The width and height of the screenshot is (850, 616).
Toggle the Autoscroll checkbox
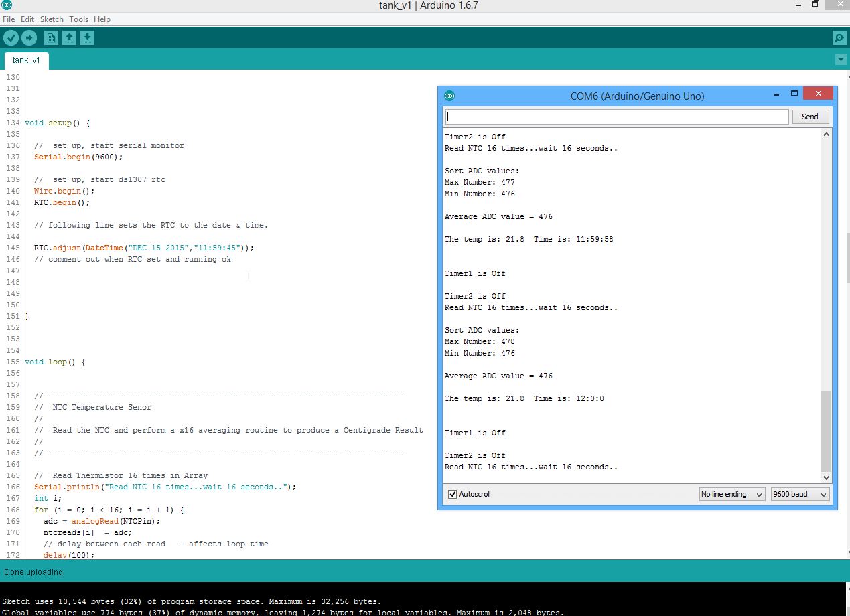click(453, 494)
